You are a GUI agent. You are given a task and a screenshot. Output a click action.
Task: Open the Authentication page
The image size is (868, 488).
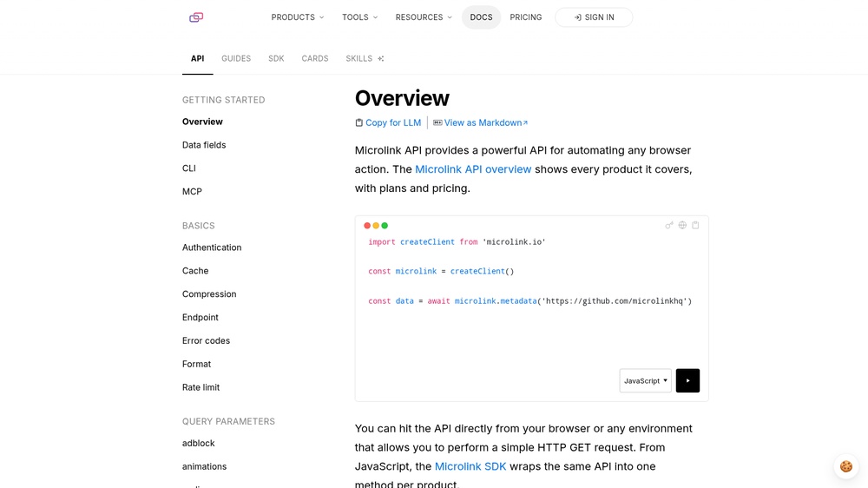(212, 247)
